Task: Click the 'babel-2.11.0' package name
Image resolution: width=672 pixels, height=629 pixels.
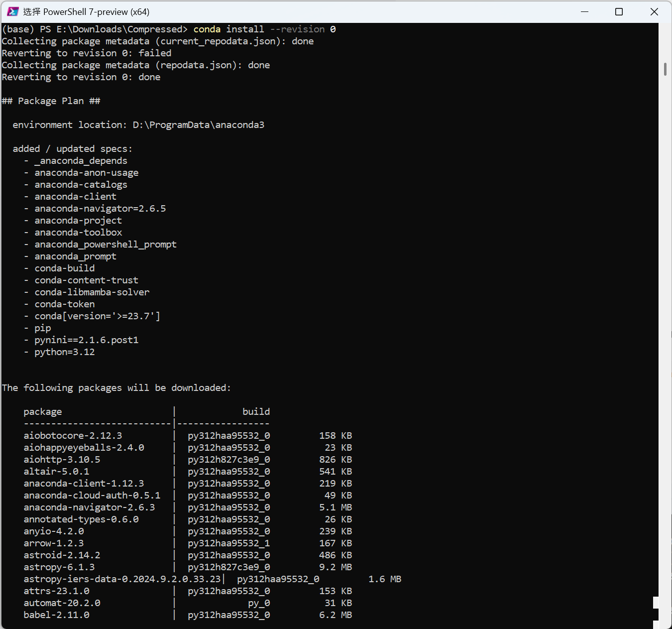Action: pyautogui.click(x=56, y=615)
